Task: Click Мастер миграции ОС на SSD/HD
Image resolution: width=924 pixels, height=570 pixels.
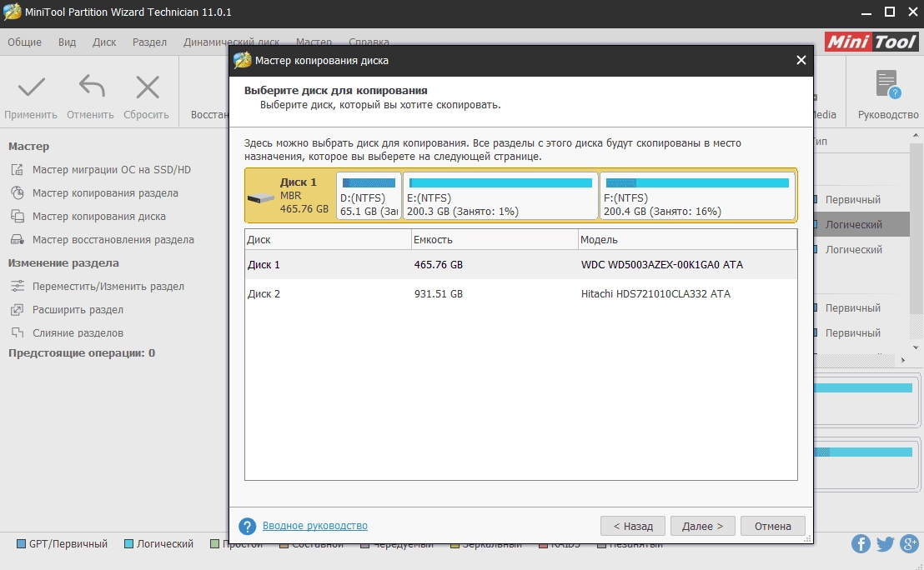Action: (112, 170)
